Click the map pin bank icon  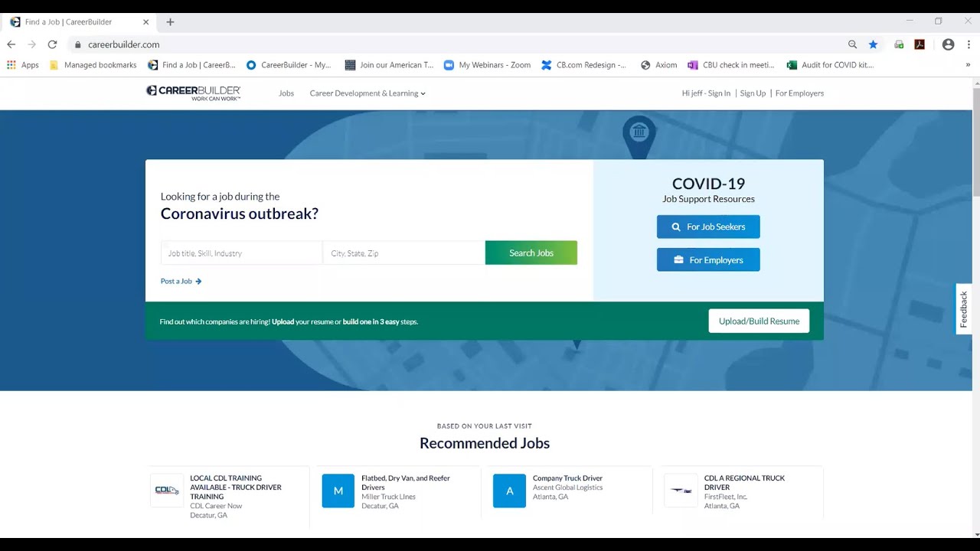(x=639, y=133)
